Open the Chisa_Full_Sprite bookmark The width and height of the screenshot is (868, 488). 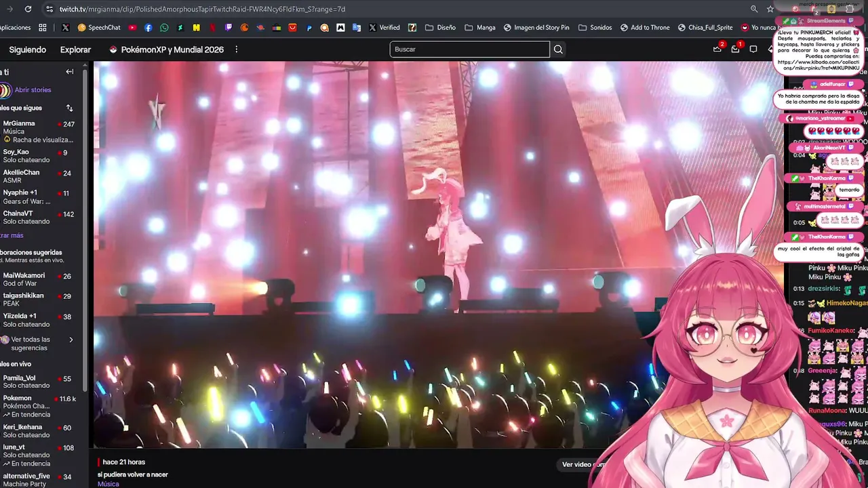click(705, 28)
